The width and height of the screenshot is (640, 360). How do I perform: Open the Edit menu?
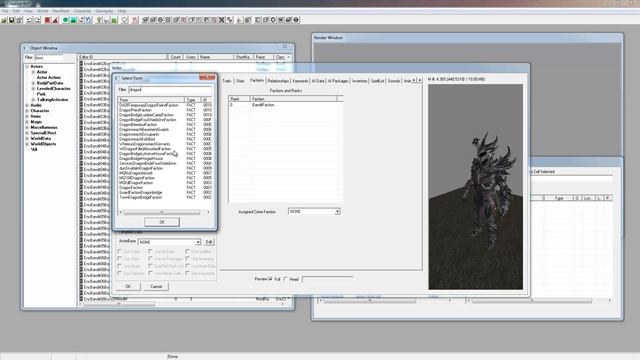[x=16, y=11]
